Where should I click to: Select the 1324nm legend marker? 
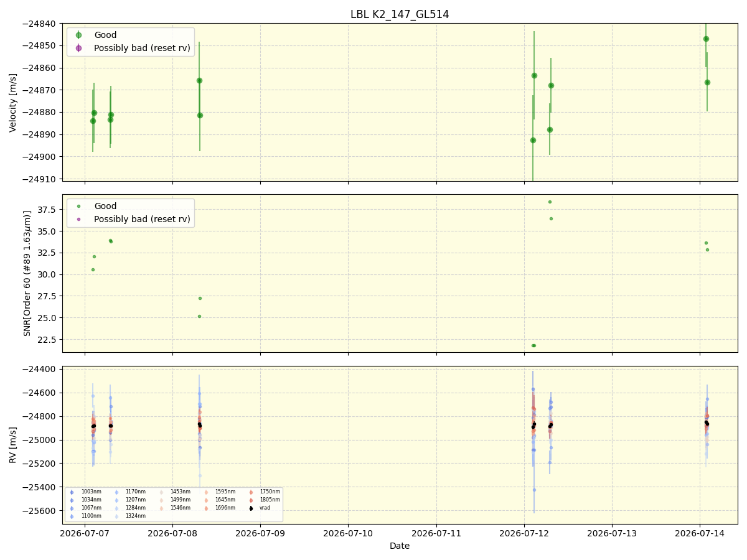tap(116, 516)
